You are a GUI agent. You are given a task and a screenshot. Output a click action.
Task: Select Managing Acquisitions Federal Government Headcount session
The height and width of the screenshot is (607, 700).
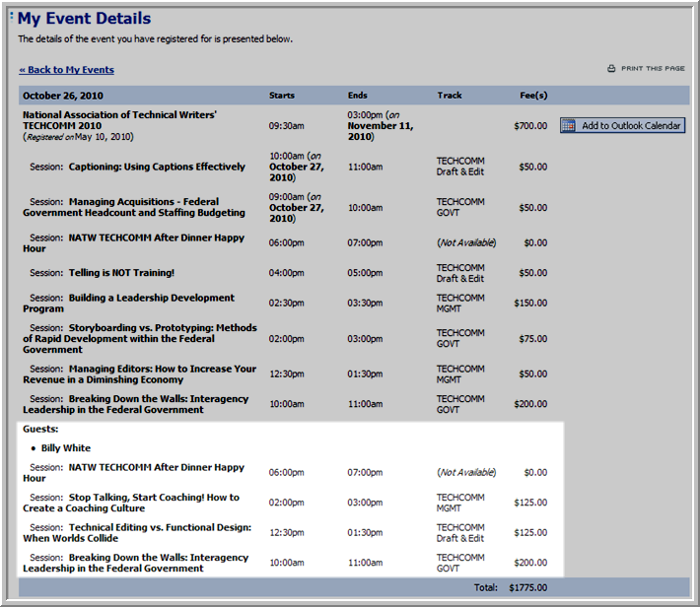(x=134, y=208)
